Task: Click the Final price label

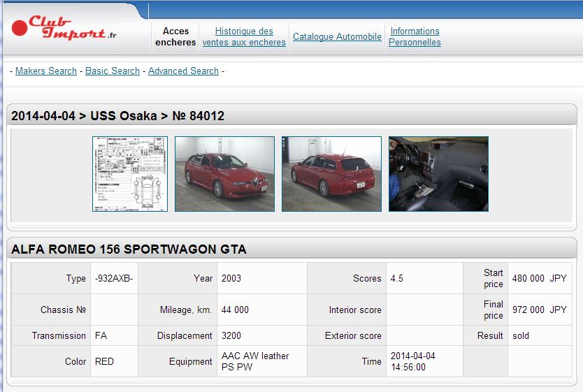Action: tap(493, 310)
